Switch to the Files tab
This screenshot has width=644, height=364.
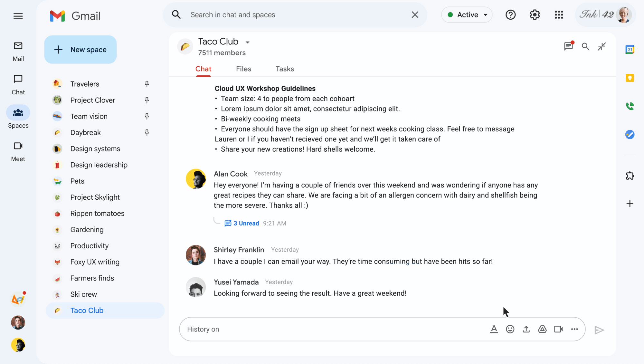point(243,69)
